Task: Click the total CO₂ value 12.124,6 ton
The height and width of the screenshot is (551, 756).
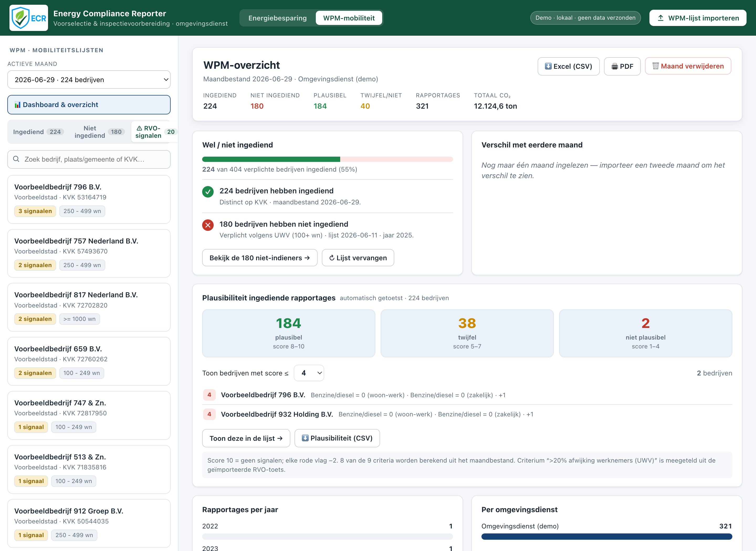Action: click(x=495, y=106)
